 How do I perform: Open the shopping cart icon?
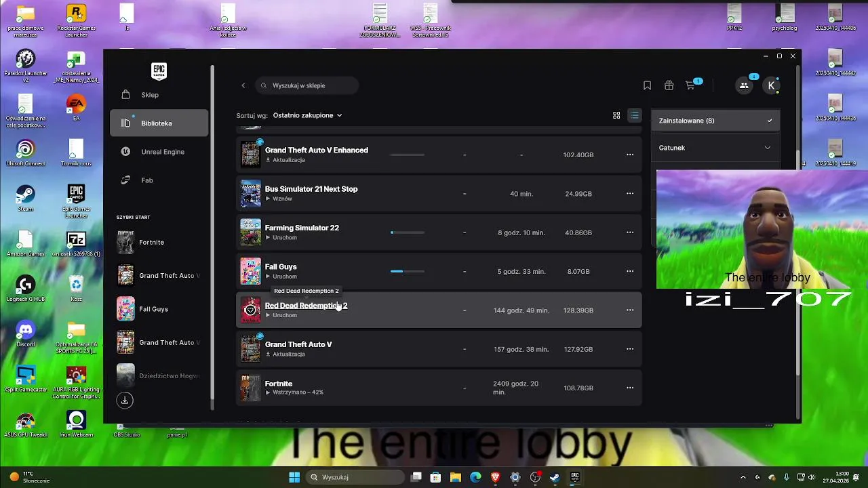tap(690, 85)
